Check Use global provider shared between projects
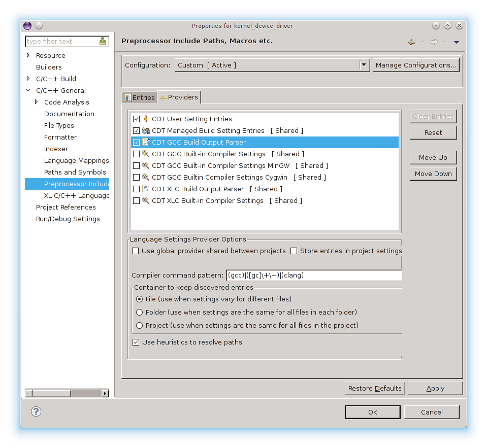487x448 pixels. pos(136,251)
